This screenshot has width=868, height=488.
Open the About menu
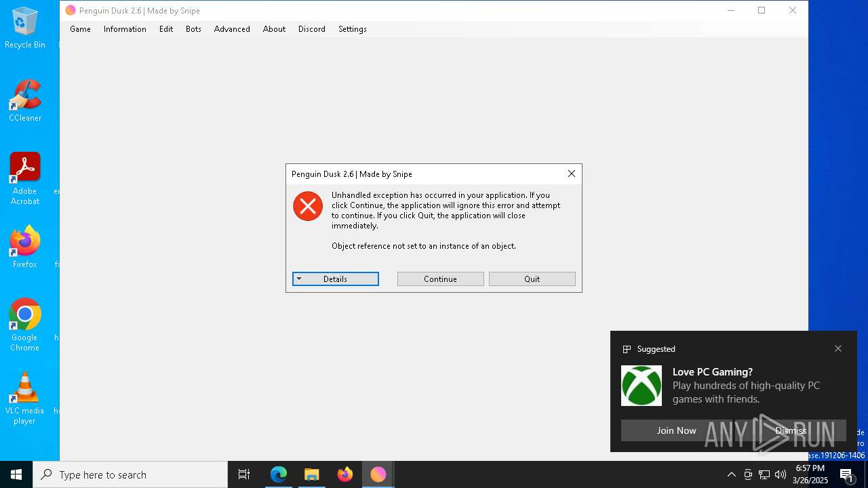274,29
